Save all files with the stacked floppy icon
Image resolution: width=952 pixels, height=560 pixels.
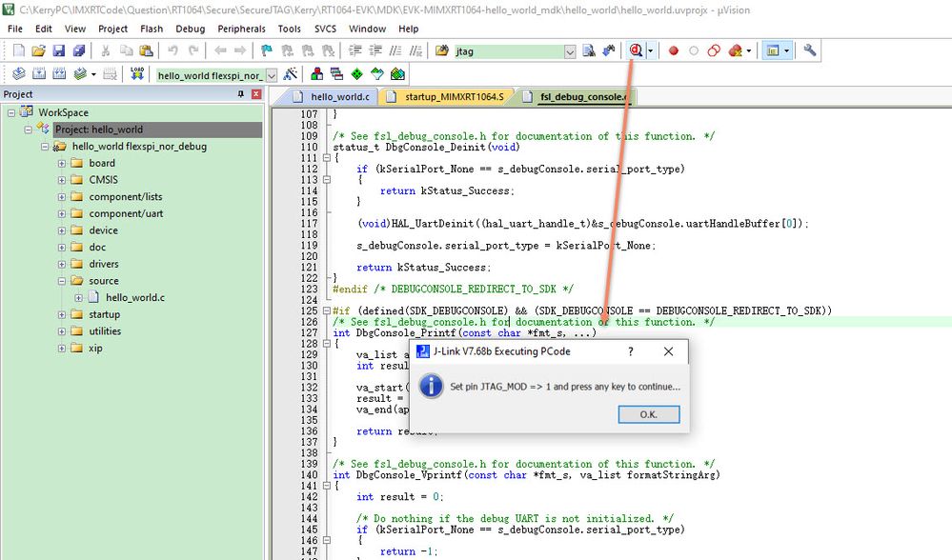click(x=79, y=51)
